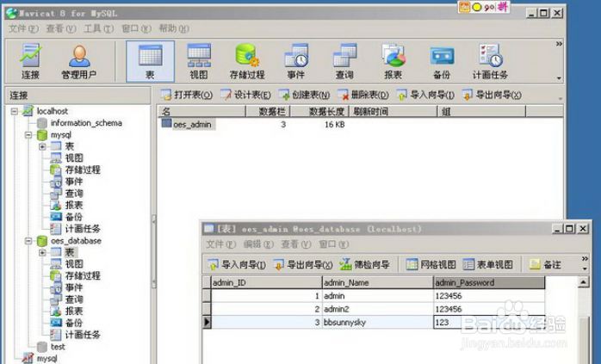Collapse the oes_database node

[x=28, y=242]
